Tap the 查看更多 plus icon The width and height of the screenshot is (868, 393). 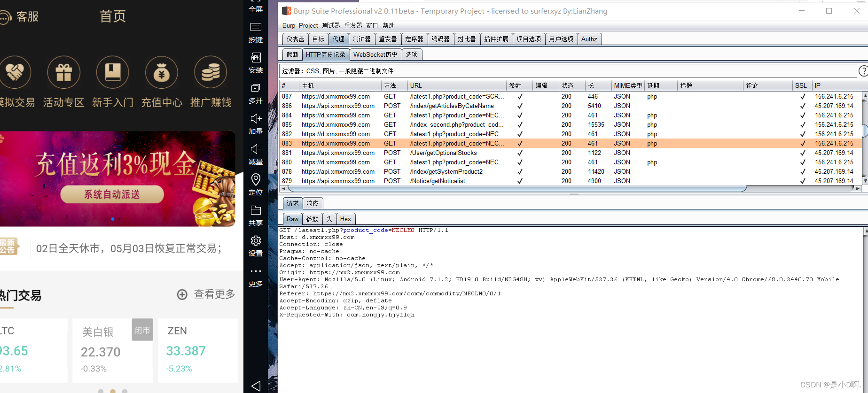(182, 294)
